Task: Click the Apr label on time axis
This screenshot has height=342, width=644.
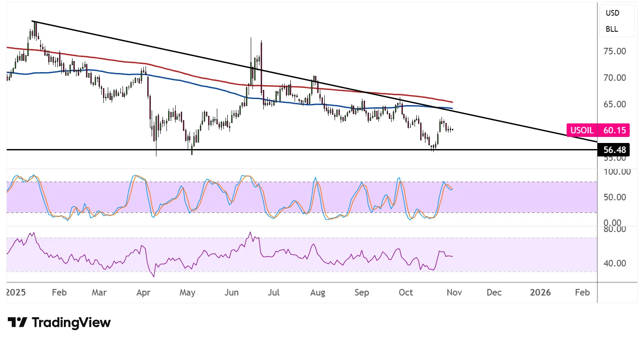Action: (143, 292)
